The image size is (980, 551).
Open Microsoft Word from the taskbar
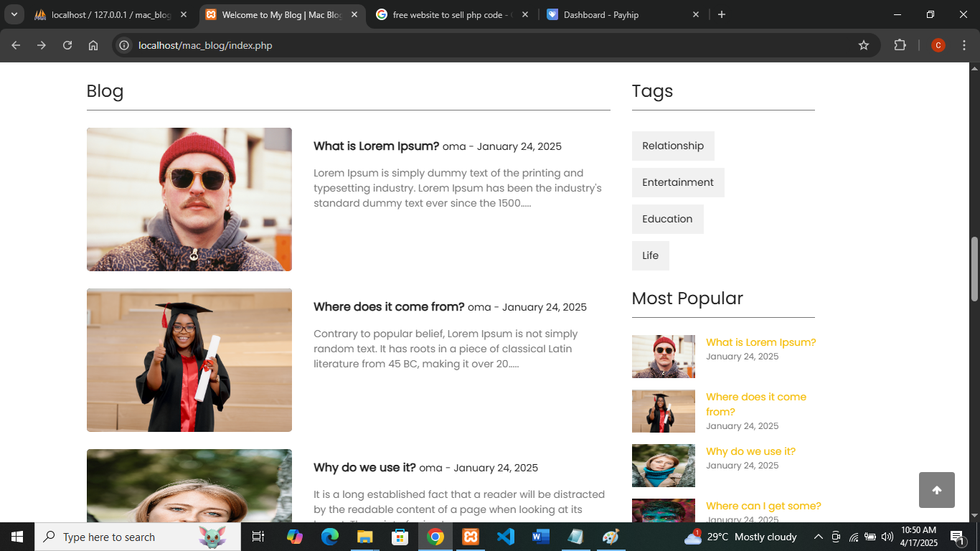coord(541,537)
